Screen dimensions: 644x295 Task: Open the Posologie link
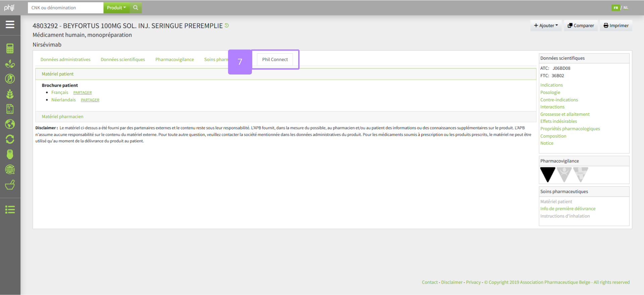(x=550, y=92)
